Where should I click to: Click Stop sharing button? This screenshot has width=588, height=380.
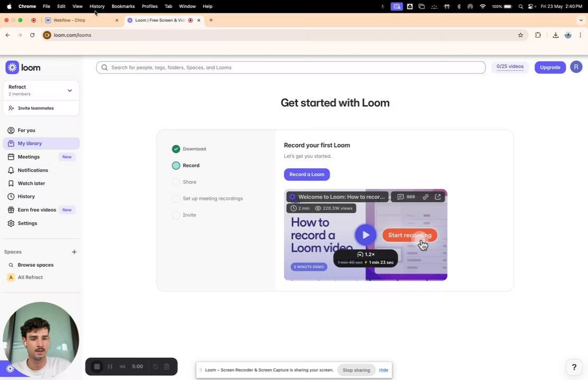[356, 370]
